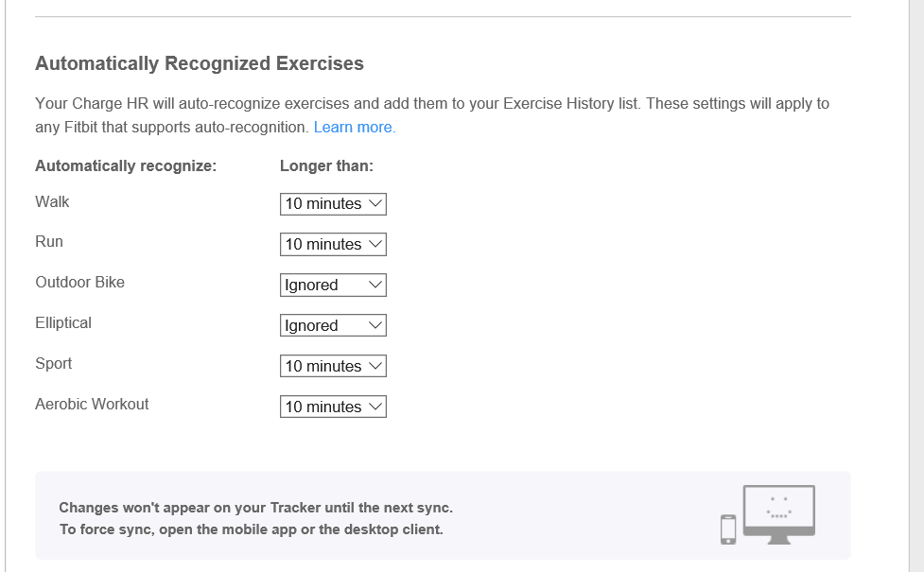The width and height of the screenshot is (924, 572).
Task: Click the 'Changes won't appear' sync notice
Action: [x=255, y=508]
